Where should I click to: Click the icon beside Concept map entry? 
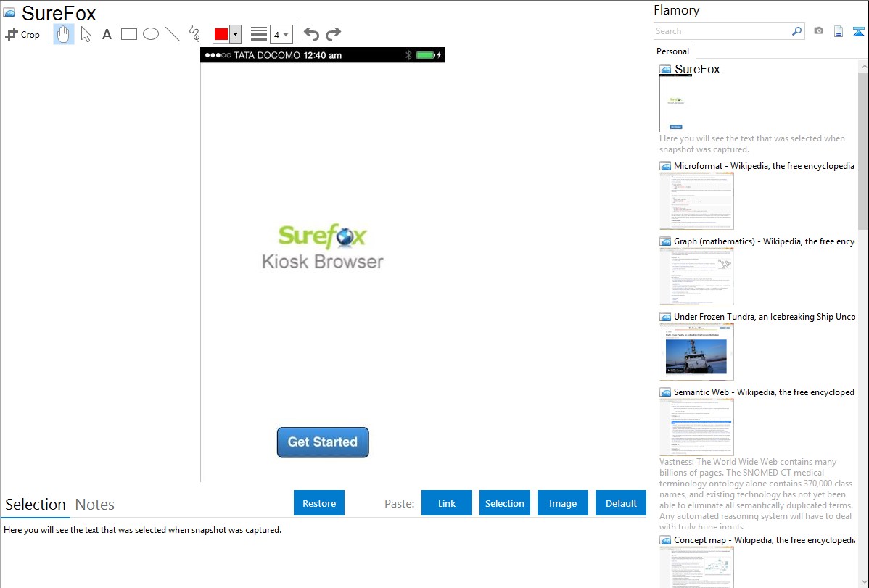click(x=665, y=540)
